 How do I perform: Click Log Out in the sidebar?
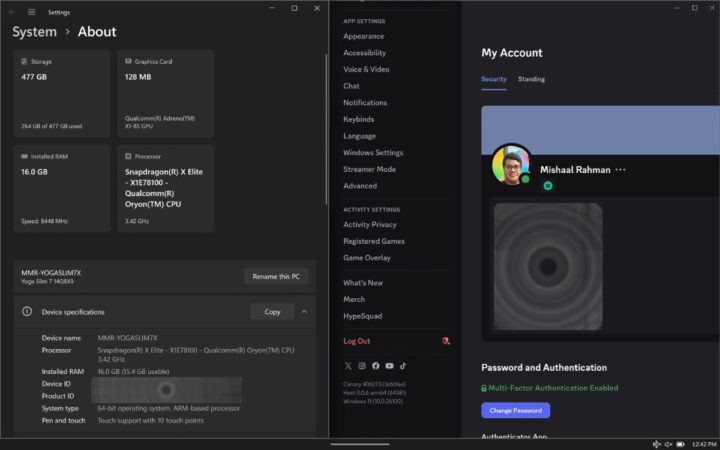(x=356, y=341)
